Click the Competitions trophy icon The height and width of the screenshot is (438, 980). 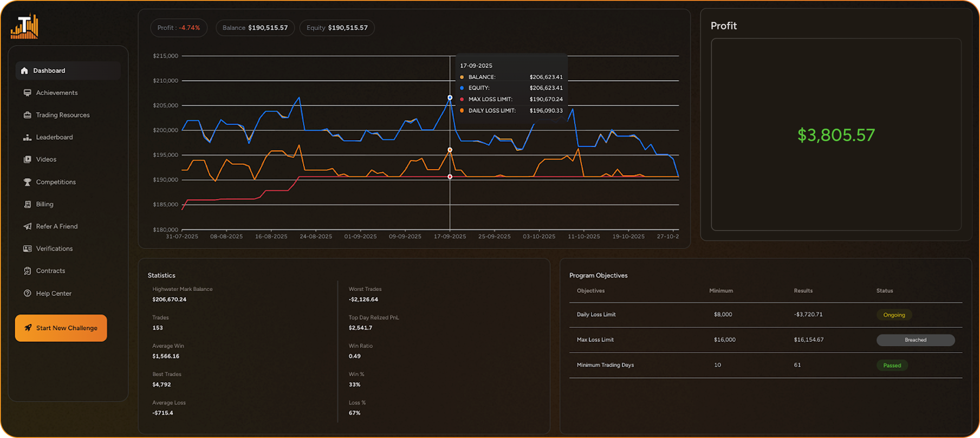(27, 182)
